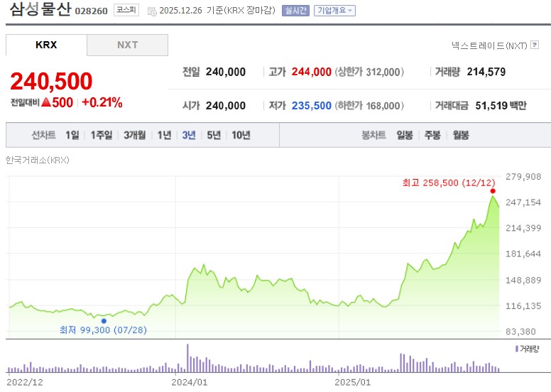Show the 1년 line chart
Viewport: 551px width, 392px height.
(x=164, y=135)
